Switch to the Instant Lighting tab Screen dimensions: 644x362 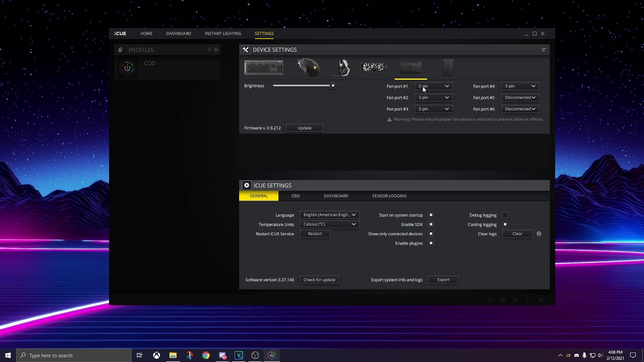coord(223,34)
